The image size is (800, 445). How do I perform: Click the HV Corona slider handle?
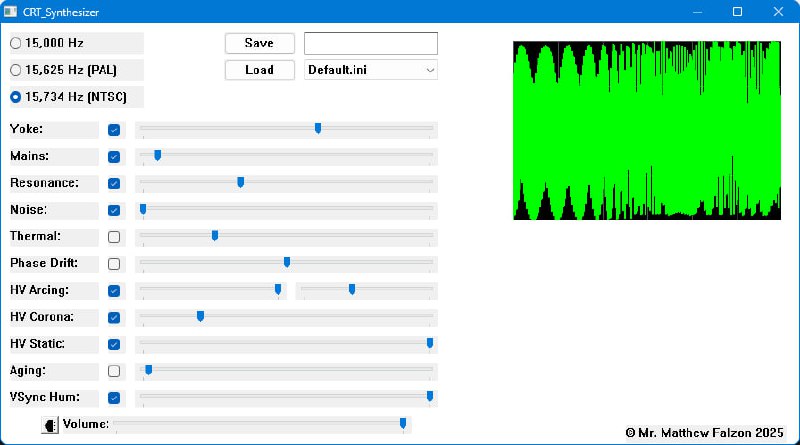(201, 316)
